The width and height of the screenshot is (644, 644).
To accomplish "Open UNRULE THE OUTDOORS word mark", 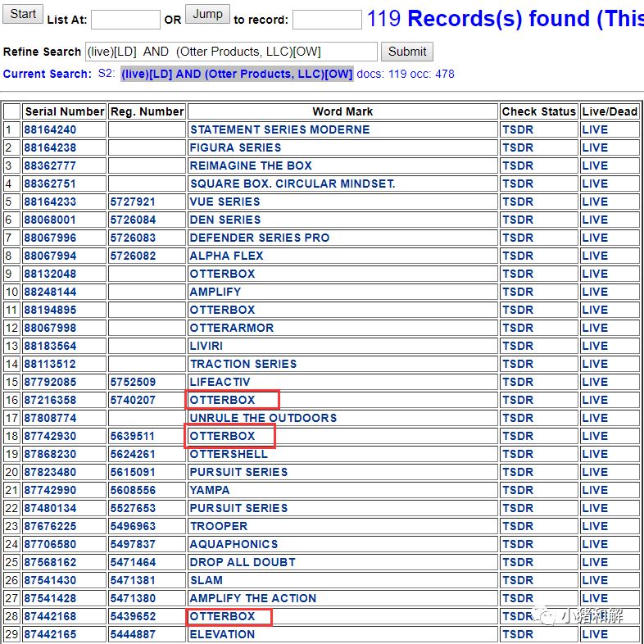I will point(263,418).
